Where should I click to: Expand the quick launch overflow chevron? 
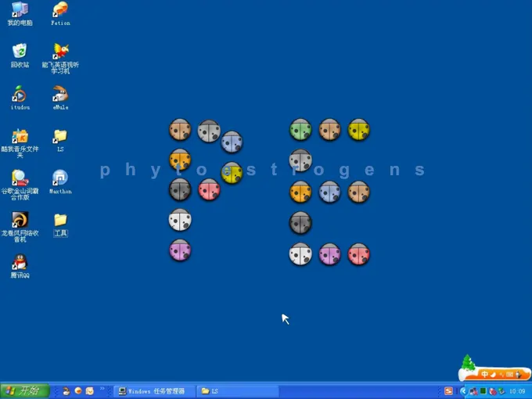pyautogui.click(x=102, y=389)
